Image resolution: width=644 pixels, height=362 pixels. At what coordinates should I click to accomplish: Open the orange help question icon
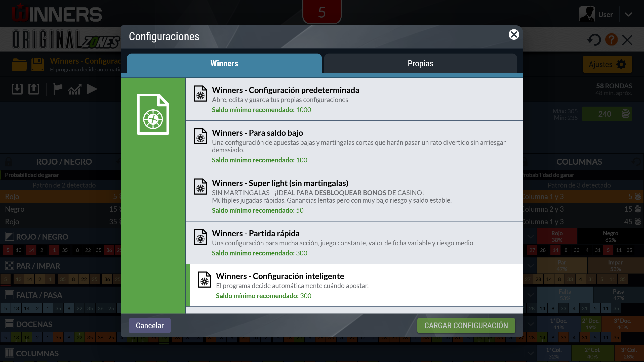point(611,40)
